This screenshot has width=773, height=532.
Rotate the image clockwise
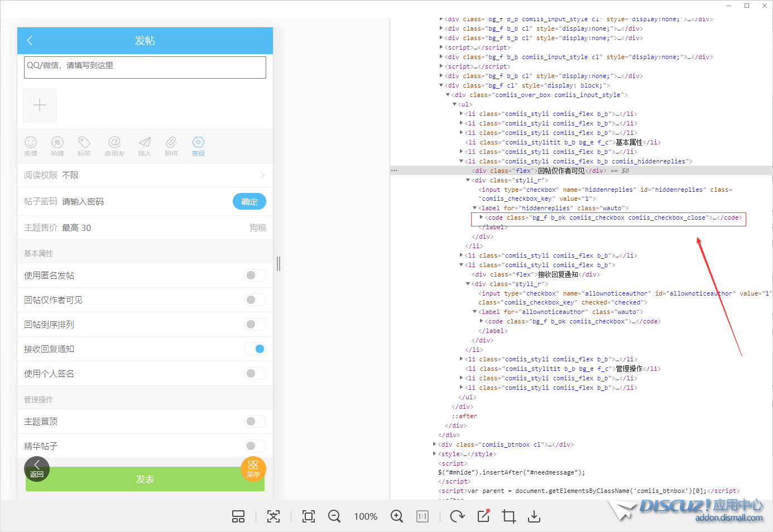pyautogui.click(x=457, y=516)
